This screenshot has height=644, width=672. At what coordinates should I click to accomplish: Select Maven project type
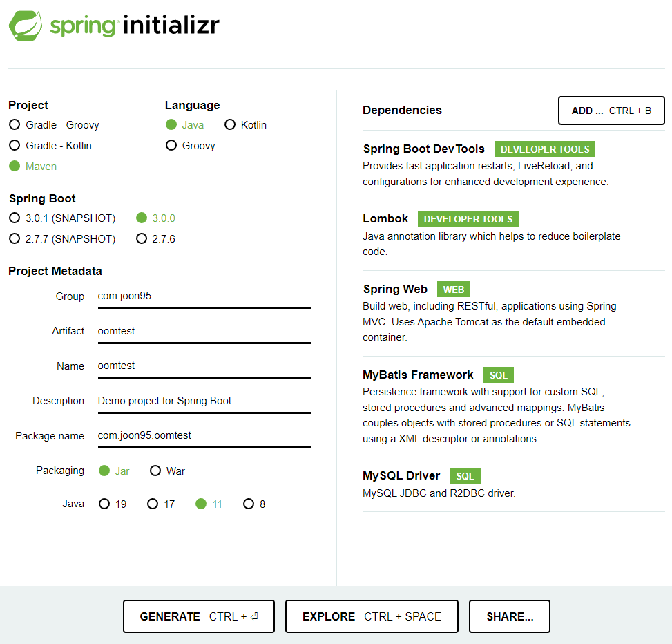point(32,166)
